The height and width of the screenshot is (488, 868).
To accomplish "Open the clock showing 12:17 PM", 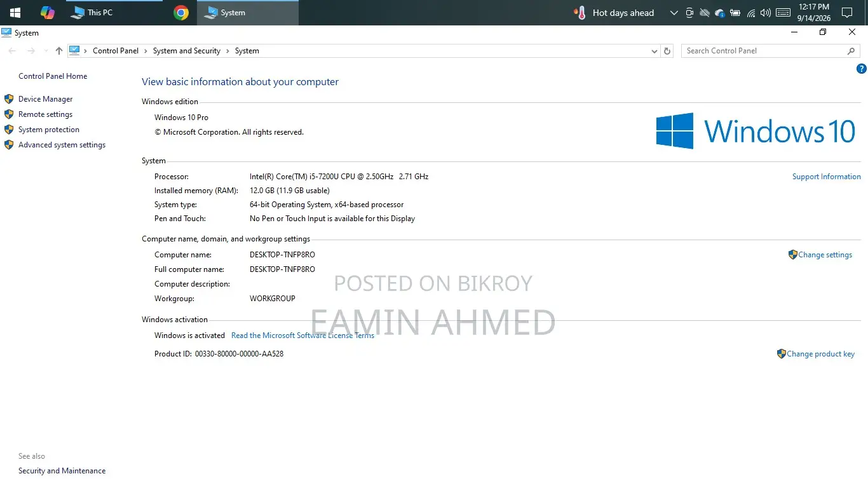I will (x=814, y=12).
